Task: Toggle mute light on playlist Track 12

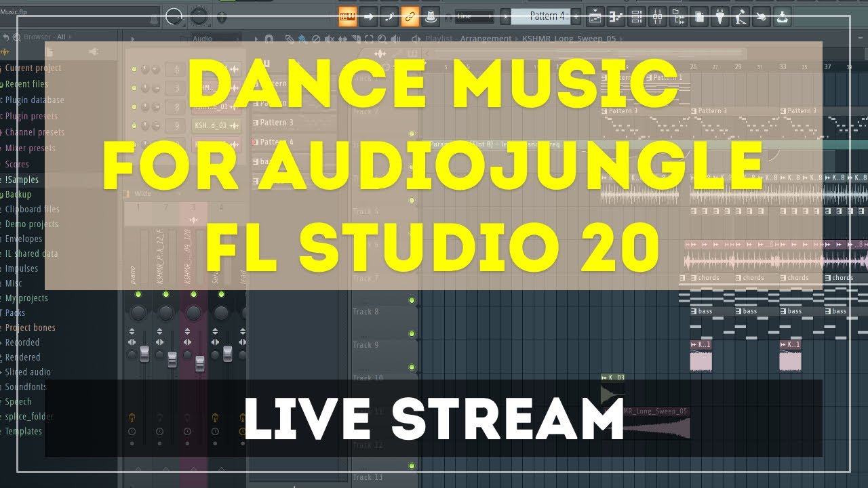Action: [412, 466]
